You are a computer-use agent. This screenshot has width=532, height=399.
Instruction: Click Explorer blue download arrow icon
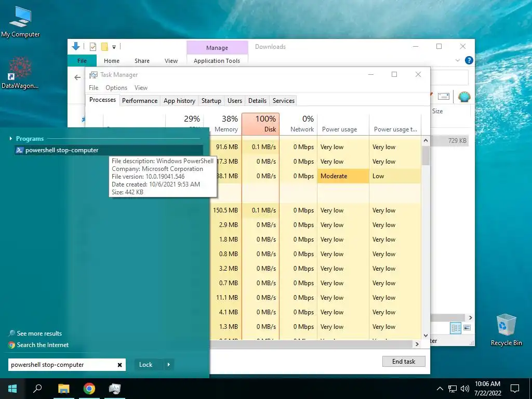(76, 46)
